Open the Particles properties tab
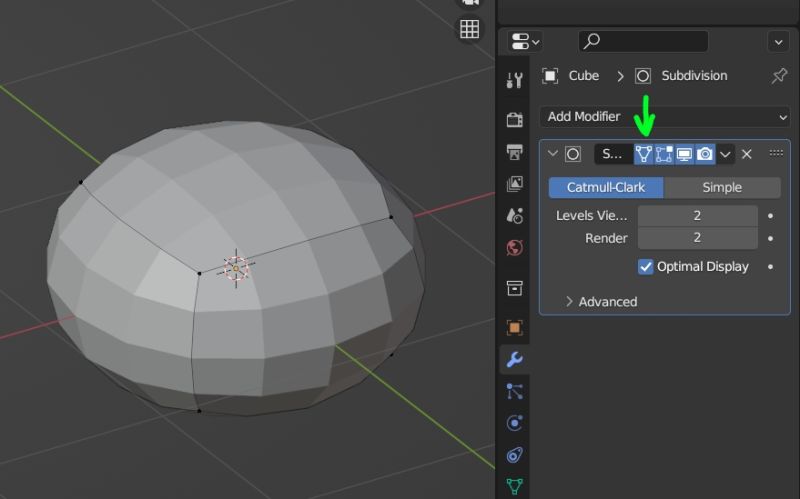Viewport: 800px width, 499px height. coord(514,391)
